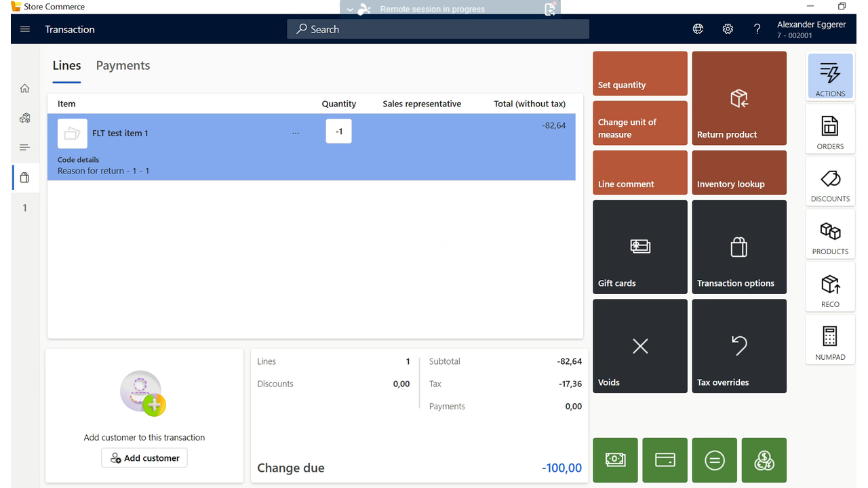Expand the remote session bar chevron
868x488 pixels.
coord(350,9)
